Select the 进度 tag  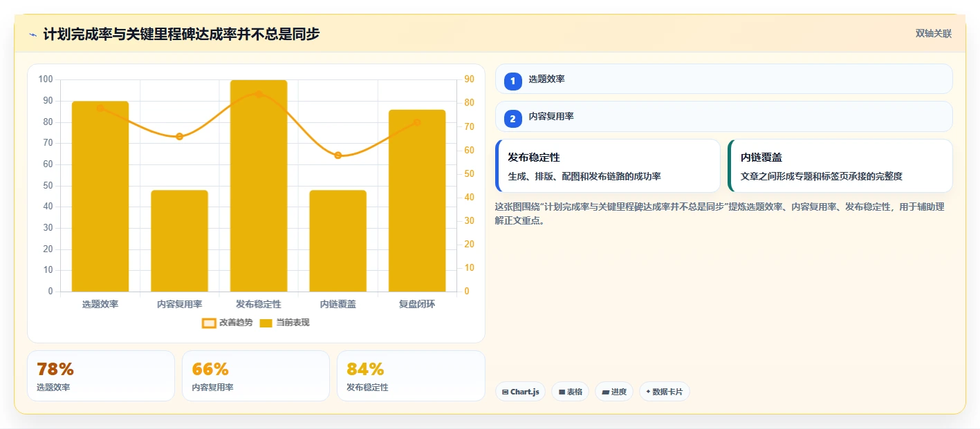pyautogui.click(x=614, y=392)
